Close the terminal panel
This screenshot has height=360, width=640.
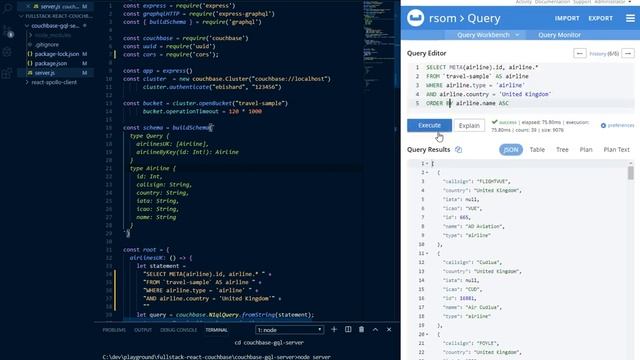(x=389, y=329)
